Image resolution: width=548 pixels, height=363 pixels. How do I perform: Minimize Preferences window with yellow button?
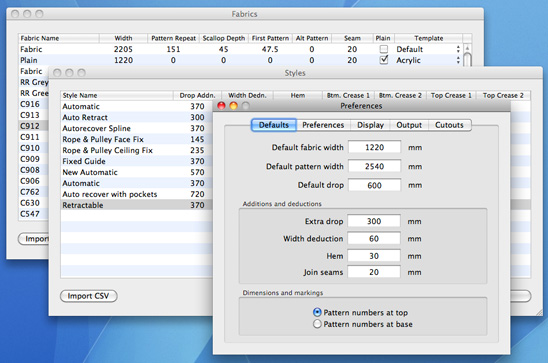(x=233, y=106)
